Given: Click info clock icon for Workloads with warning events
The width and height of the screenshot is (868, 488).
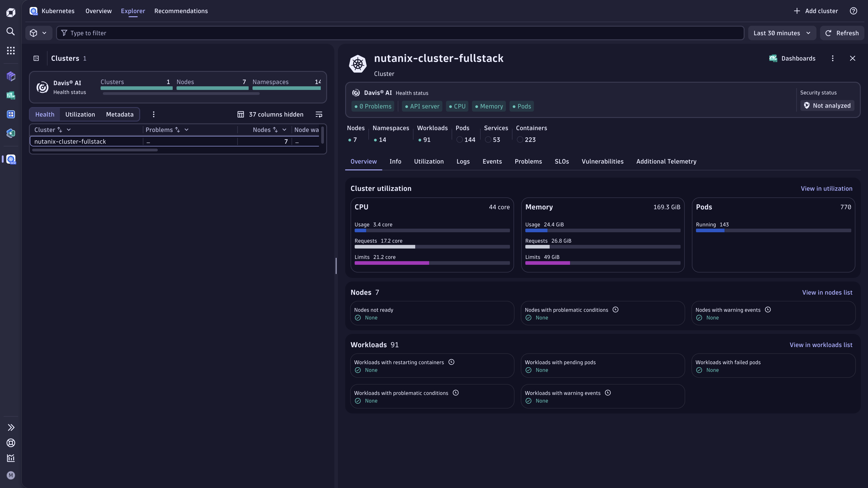Looking at the screenshot, I should pyautogui.click(x=608, y=393).
